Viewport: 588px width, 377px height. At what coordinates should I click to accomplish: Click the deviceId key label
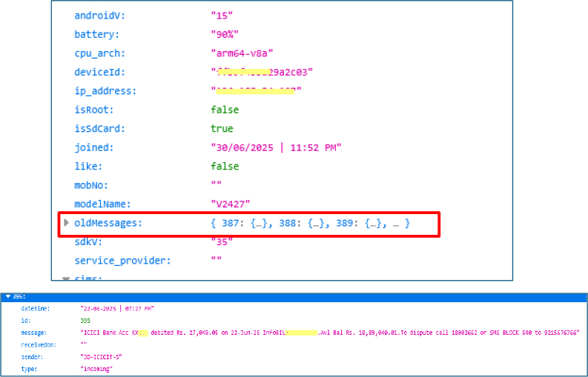pos(99,72)
